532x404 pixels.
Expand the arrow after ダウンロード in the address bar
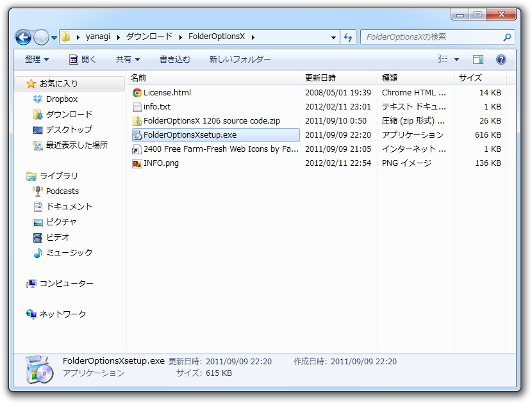(181, 37)
